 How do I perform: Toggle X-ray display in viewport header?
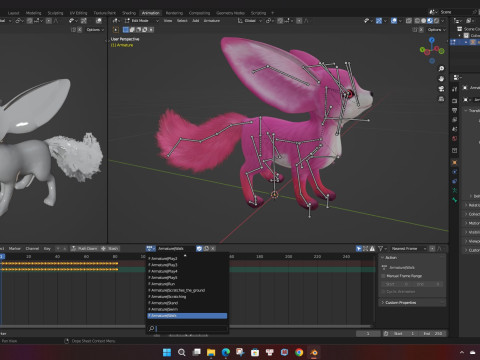(409, 21)
